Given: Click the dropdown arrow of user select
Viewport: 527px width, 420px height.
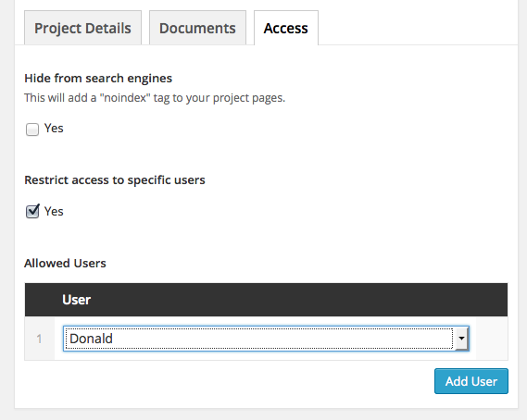Looking at the screenshot, I should coord(462,339).
